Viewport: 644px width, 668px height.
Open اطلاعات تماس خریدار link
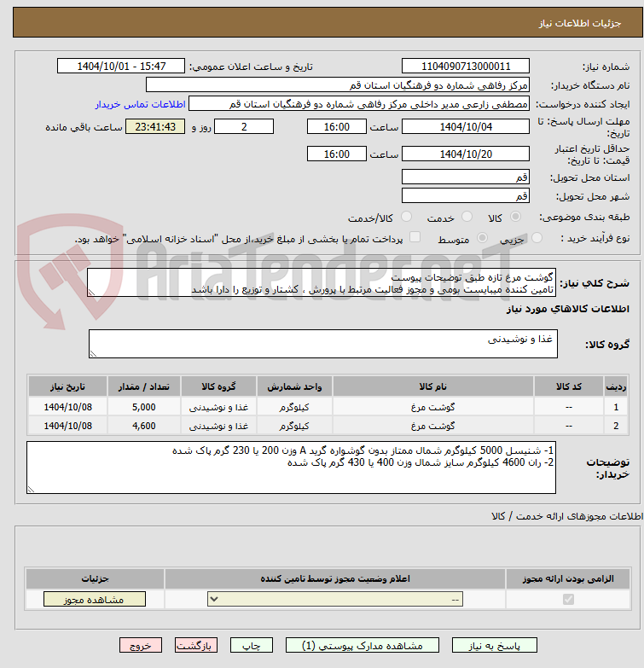tap(140, 104)
